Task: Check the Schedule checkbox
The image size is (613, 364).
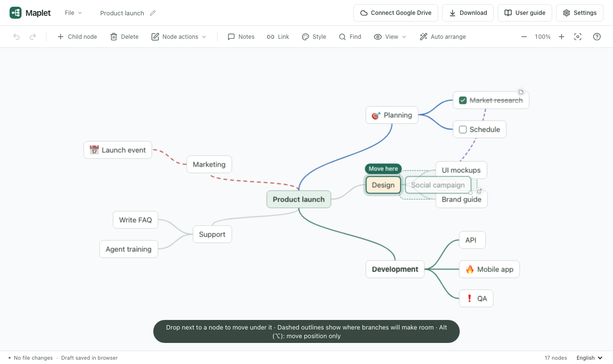Action: [x=463, y=129]
